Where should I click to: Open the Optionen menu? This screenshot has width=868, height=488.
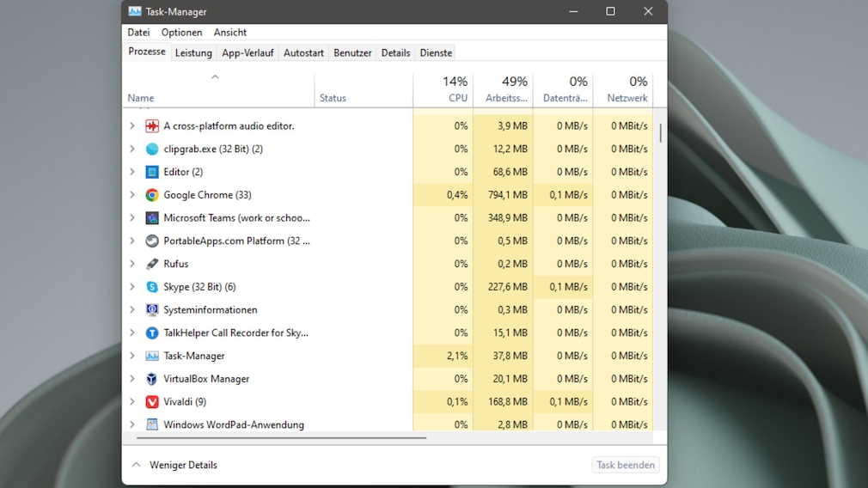click(x=181, y=33)
